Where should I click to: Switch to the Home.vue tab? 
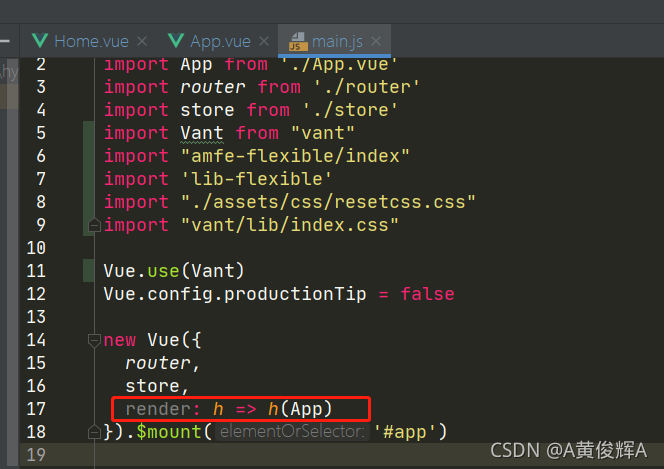[89, 41]
